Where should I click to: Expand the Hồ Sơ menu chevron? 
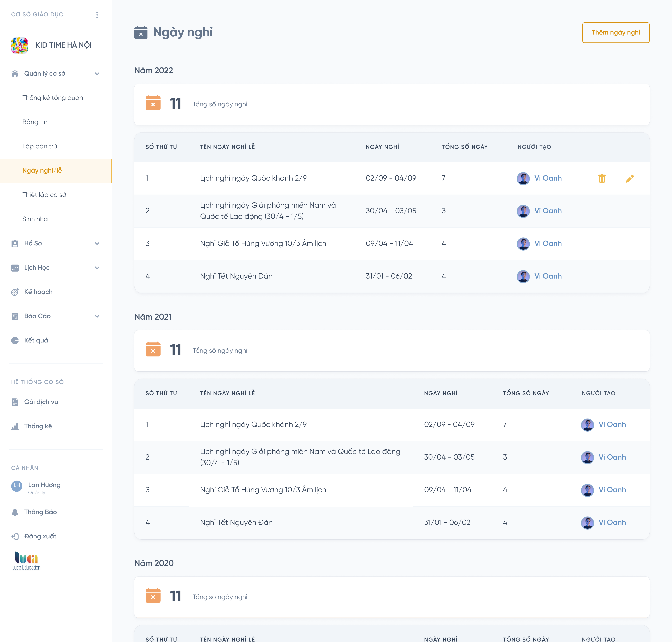point(97,243)
